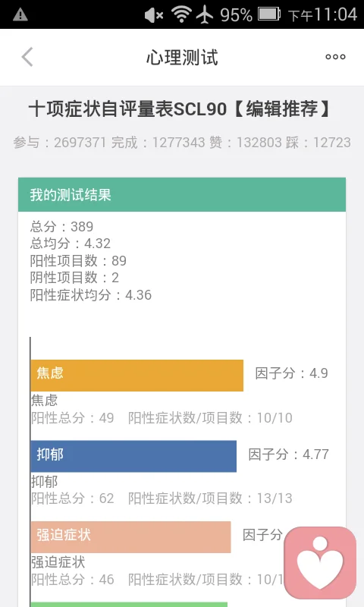Viewport: 364px width, 607px height.
Task: Tap the warning triangle status icon
Action: coord(20,14)
